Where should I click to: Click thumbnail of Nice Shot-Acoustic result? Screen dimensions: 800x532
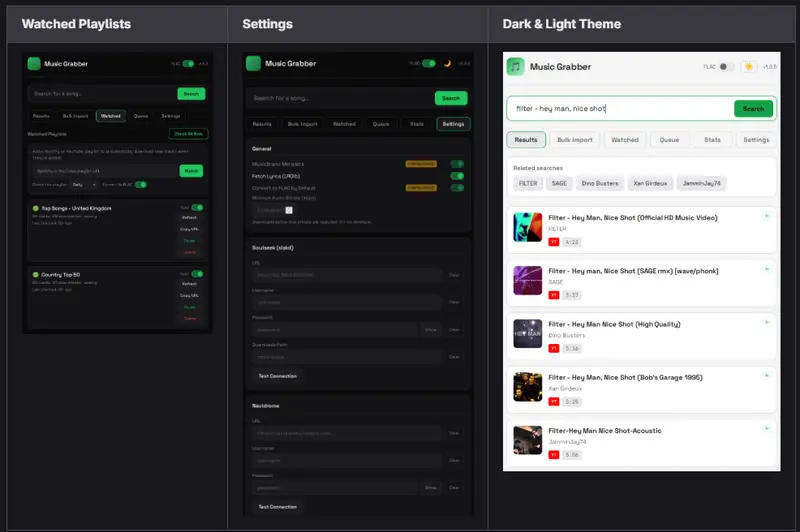[x=528, y=440]
